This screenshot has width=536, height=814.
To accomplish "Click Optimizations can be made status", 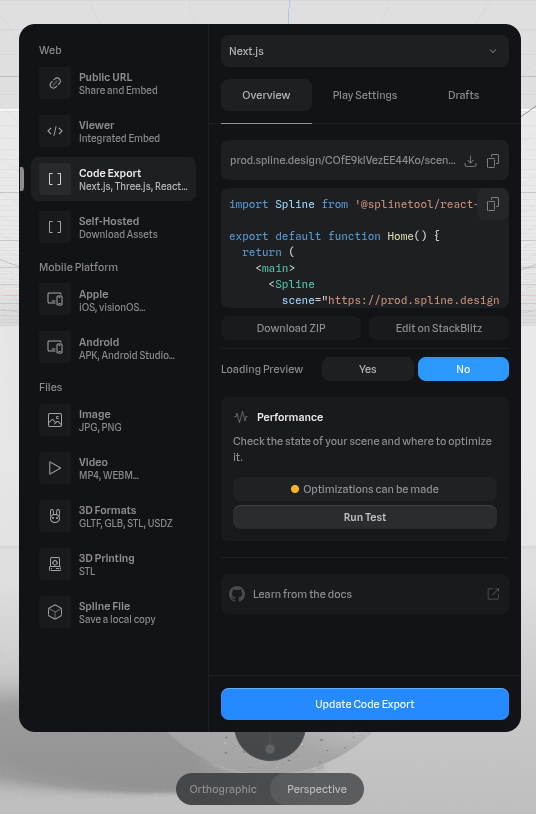I will pos(365,489).
